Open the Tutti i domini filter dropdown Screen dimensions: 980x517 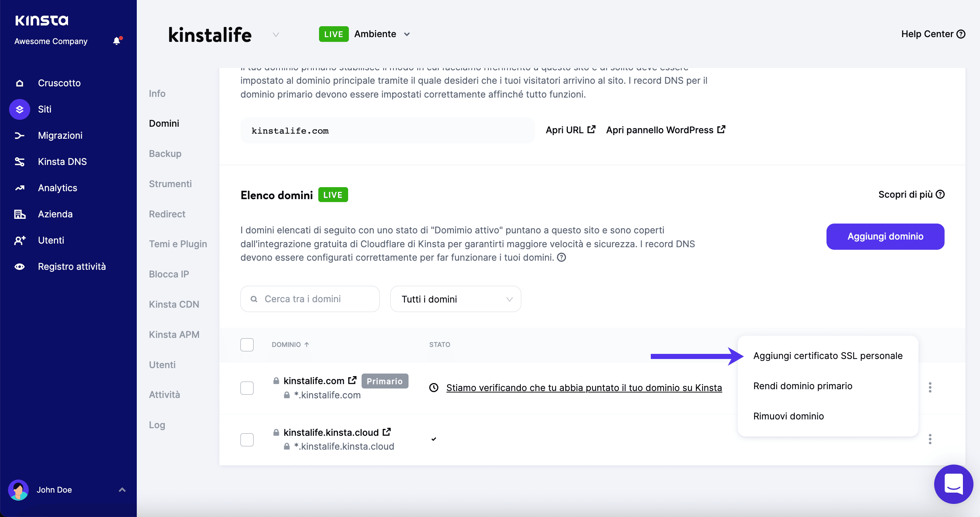(455, 299)
